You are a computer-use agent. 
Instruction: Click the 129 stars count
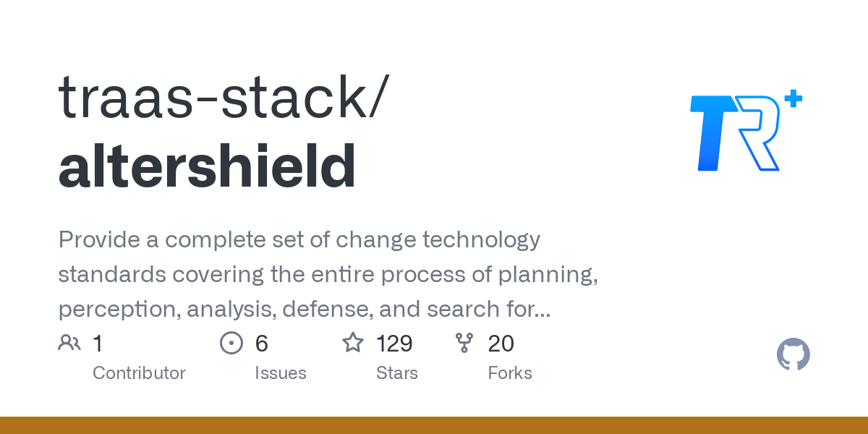click(x=394, y=344)
